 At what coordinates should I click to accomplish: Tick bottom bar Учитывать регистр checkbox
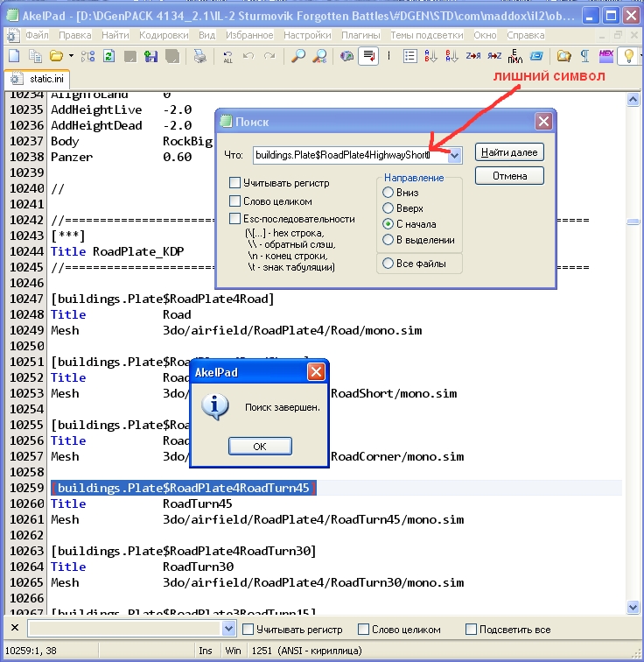[248, 630]
